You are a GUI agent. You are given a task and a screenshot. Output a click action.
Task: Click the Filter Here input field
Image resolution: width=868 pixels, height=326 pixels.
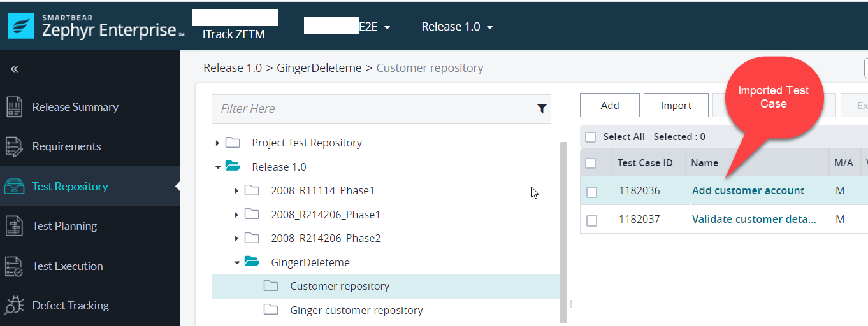(373, 109)
